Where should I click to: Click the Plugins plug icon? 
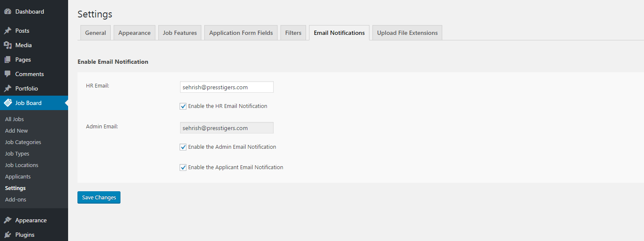point(8,235)
